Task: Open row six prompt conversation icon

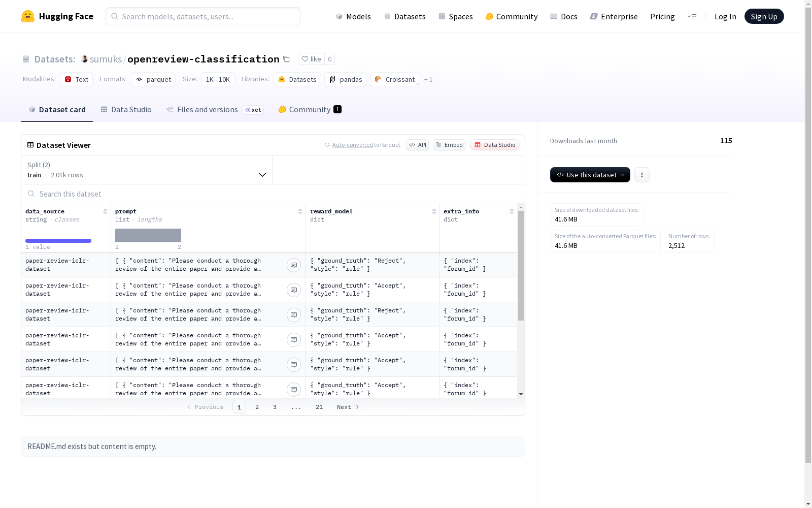Action: click(294, 390)
